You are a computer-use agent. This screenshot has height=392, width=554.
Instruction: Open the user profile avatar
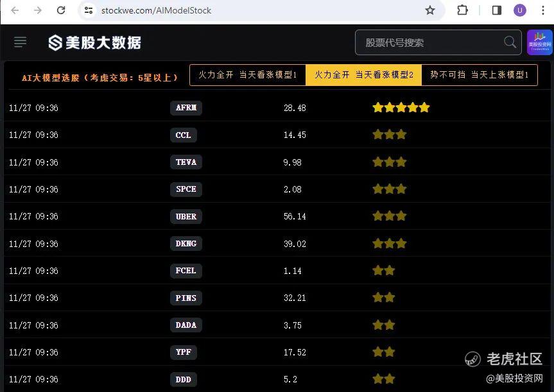point(520,10)
